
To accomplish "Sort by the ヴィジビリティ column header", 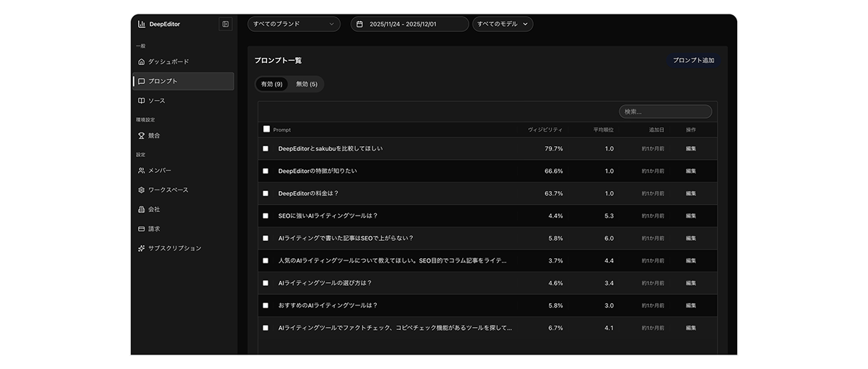I will [x=545, y=130].
